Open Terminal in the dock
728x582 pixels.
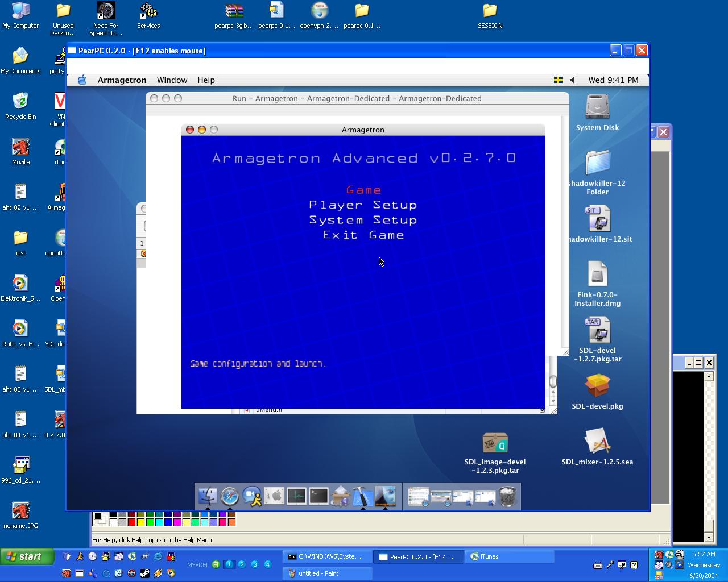(x=318, y=496)
